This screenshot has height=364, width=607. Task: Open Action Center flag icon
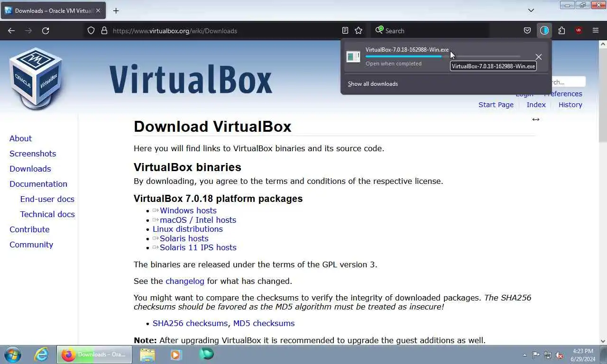click(x=536, y=355)
